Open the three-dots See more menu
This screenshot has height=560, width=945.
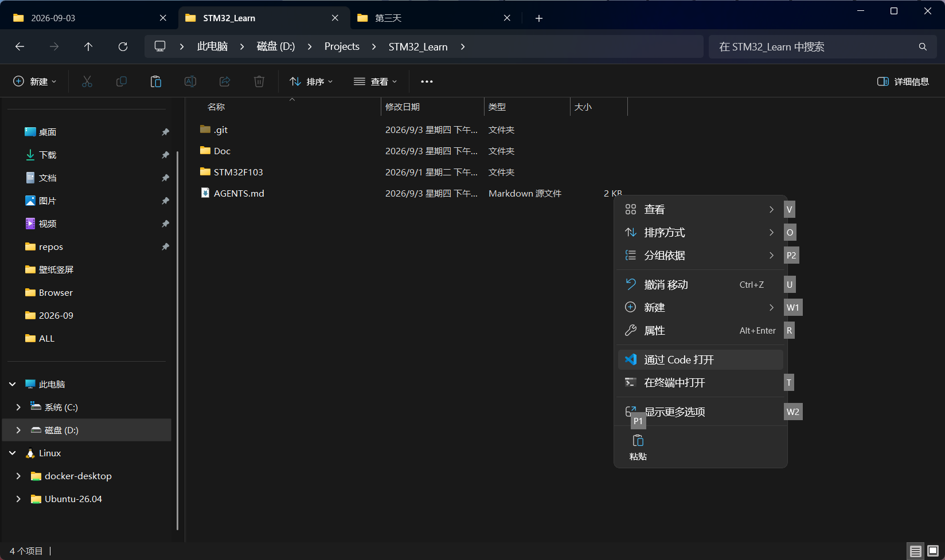click(427, 81)
